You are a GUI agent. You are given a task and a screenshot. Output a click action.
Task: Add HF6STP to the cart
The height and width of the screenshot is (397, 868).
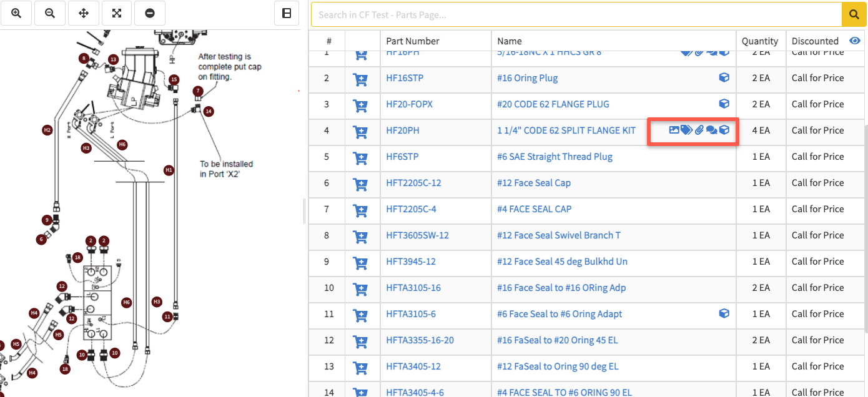coord(360,157)
